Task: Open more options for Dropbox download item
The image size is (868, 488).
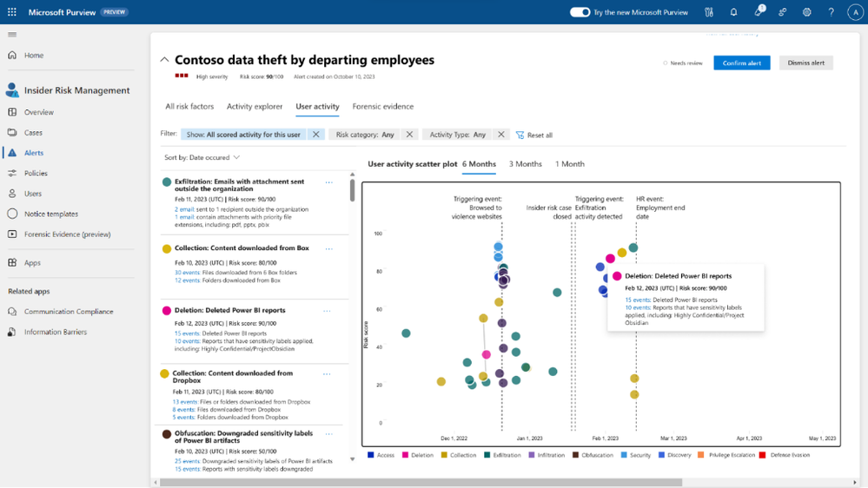Action: click(327, 374)
